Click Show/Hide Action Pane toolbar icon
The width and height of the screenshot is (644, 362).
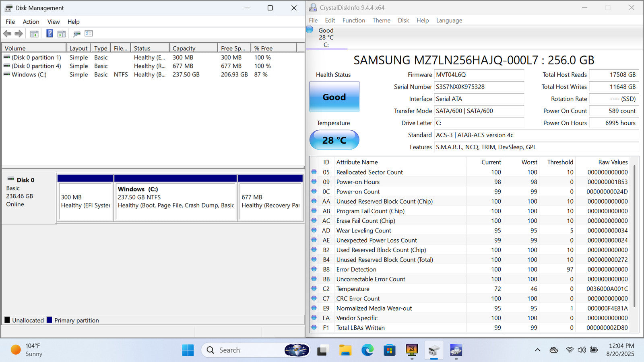[62, 34]
